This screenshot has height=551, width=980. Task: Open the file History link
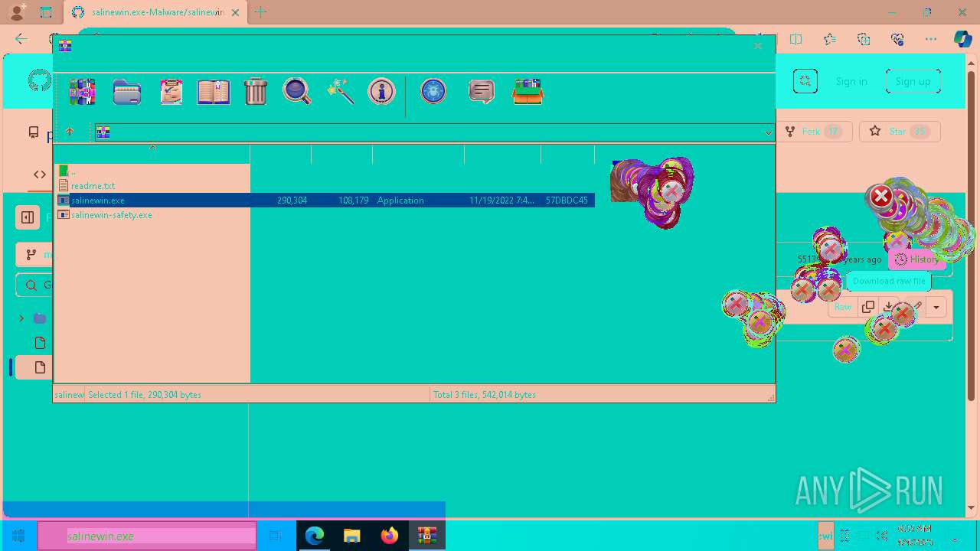[x=916, y=259]
